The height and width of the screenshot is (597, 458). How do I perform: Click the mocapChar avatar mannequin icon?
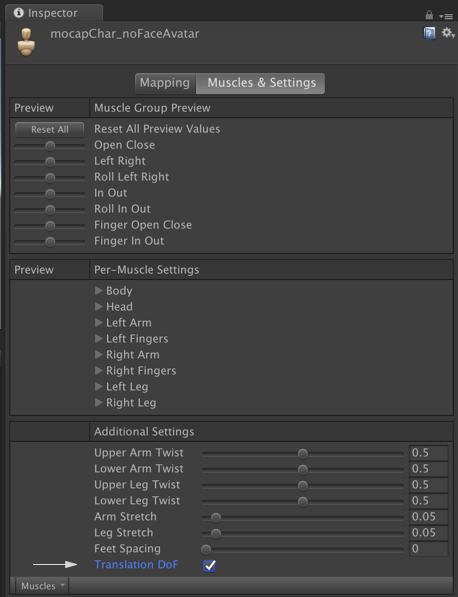(x=26, y=43)
